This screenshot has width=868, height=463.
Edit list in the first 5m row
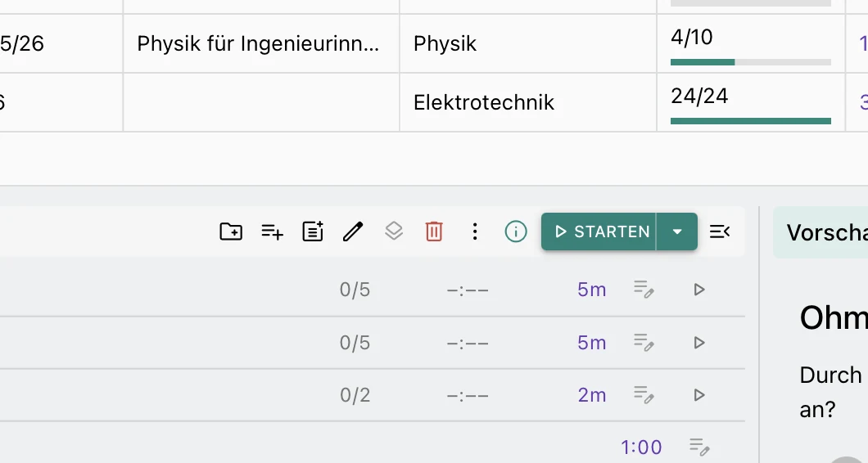pyautogui.click(x=644, y=290)
